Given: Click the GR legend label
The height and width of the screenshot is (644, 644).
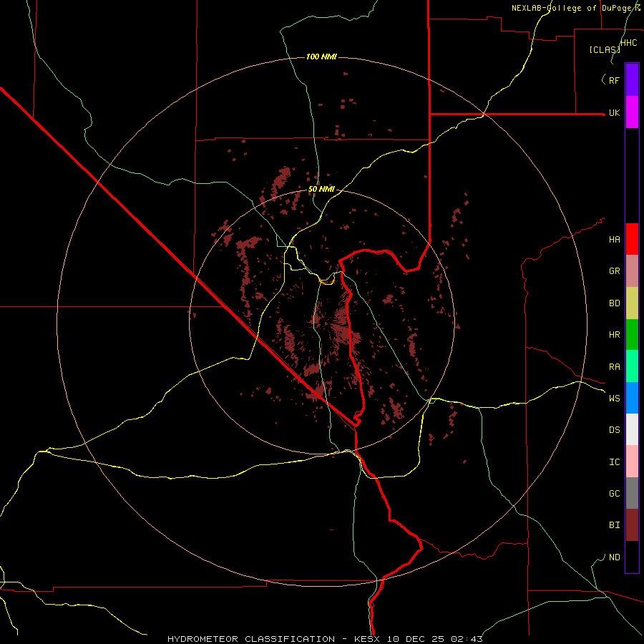Looking at the screenshot, I should (x=614, y=271).
